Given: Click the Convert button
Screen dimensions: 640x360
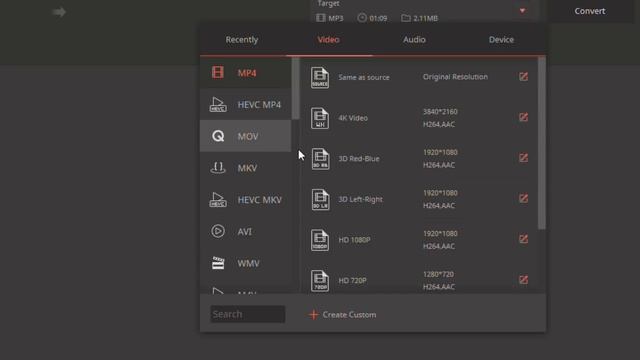Looking at the screenshot, I should [x=590, y=11].
